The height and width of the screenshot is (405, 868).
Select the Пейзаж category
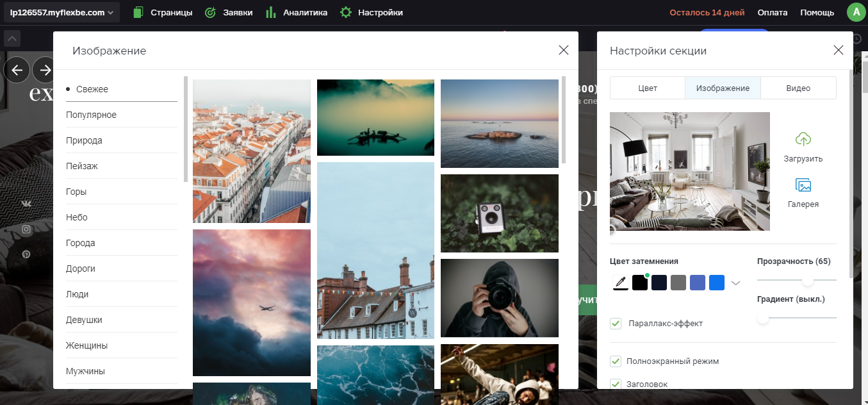click(122, 166)
